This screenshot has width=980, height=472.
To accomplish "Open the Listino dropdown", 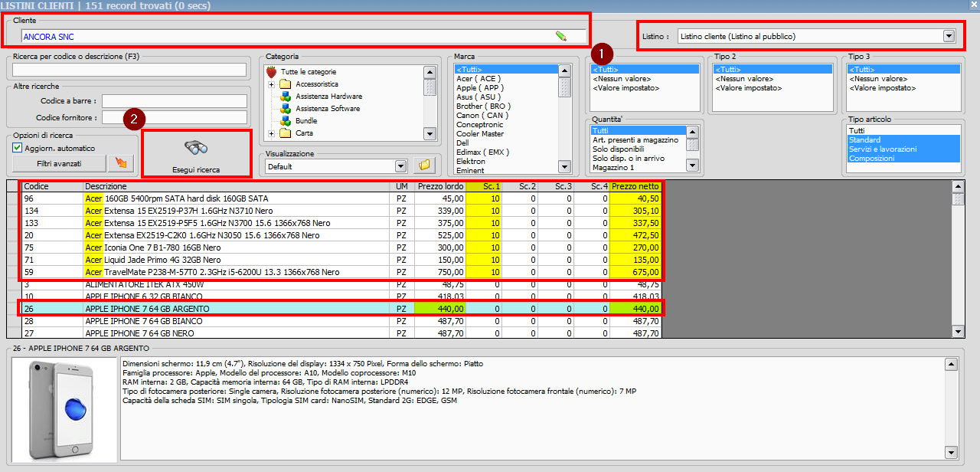I will tap(949, 36).
